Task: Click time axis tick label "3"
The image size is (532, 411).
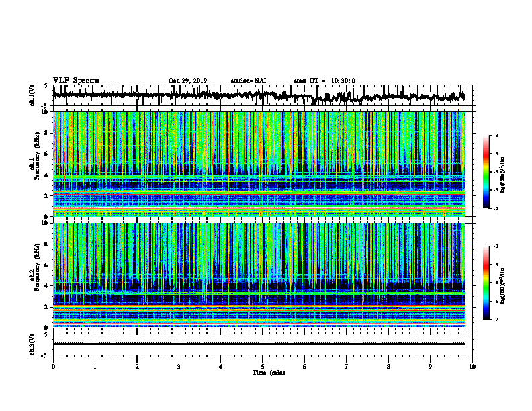Action: pos(179,367)
